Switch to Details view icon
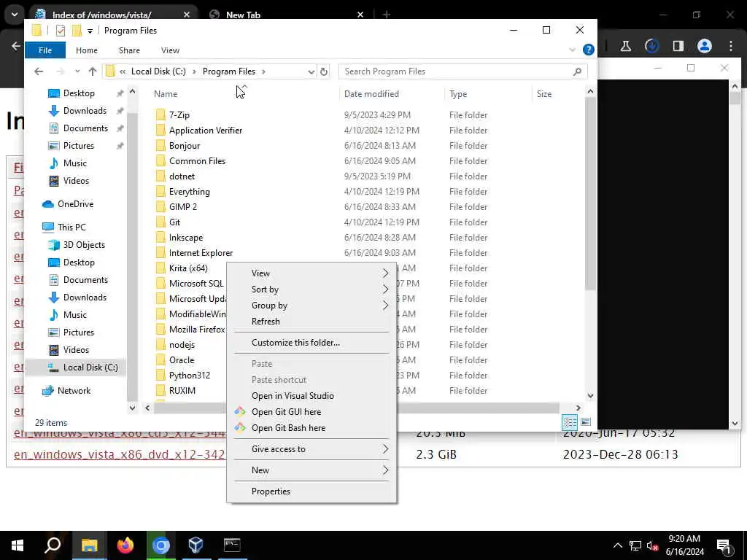Image resolution: width=747 pixels, height=560 pixels. pos(570,422)
